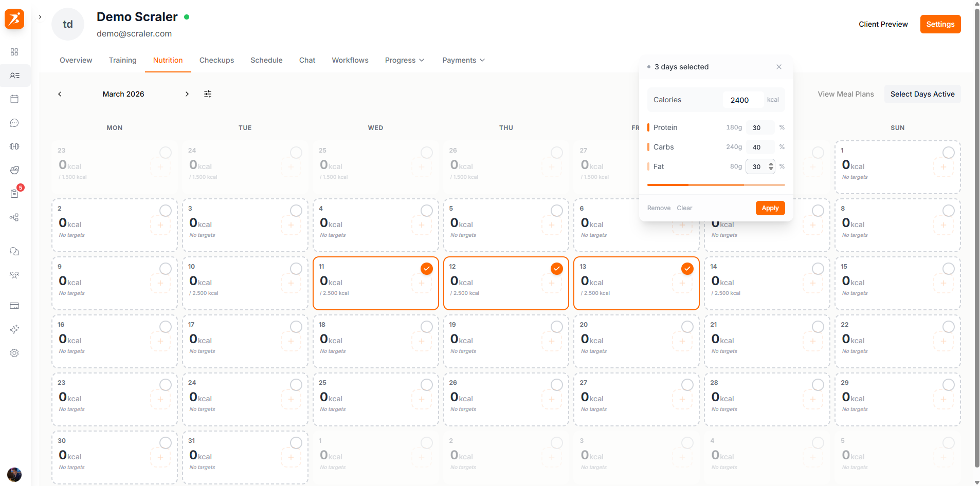
Task: Click the View Meal Plans link
Action: 845,94
